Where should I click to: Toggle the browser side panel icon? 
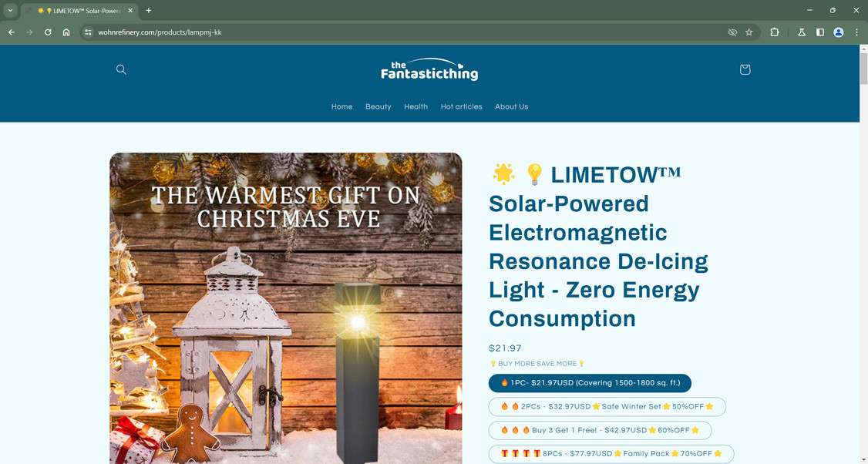(x=820, y=32)
